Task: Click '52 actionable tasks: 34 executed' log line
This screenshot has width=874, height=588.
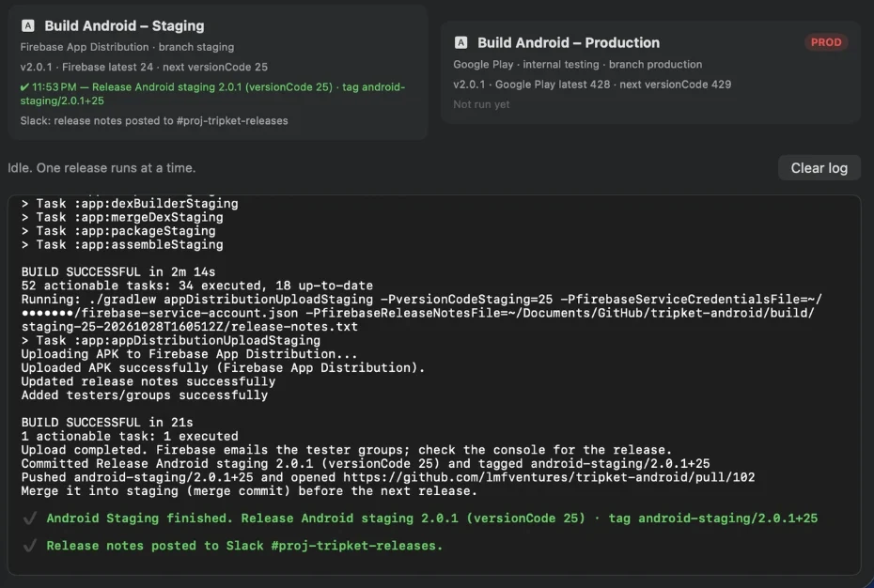Action: (x=196, y=286)
